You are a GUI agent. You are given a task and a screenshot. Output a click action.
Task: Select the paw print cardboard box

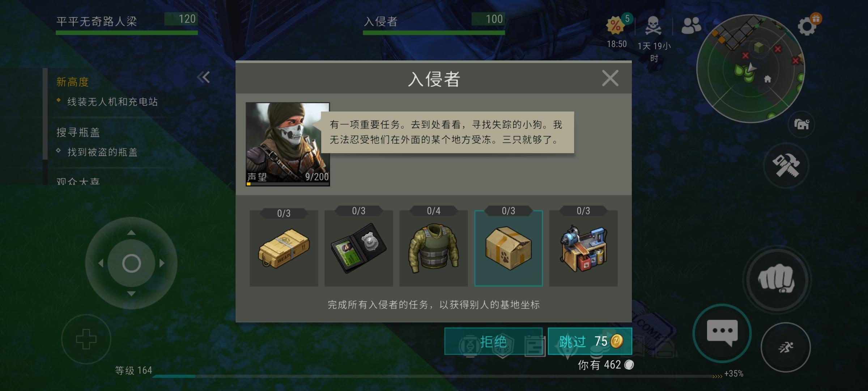509,248
